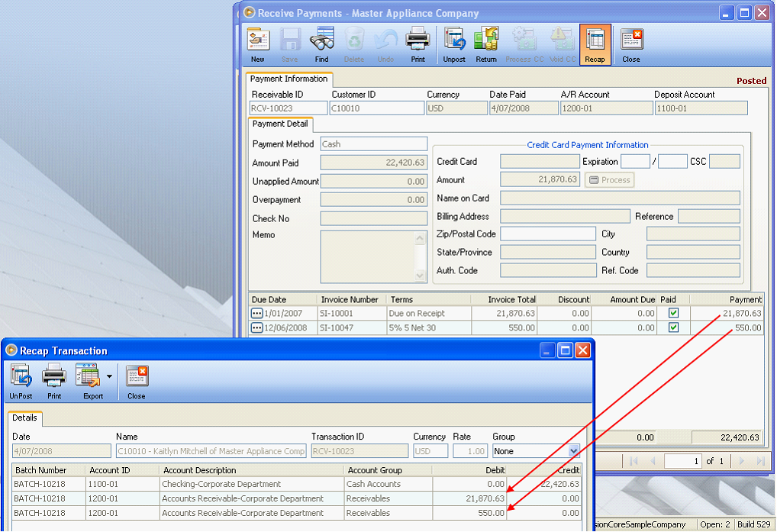Unpost the payment from Receive Payments toolbar
The height and width of the screenshot is (532, 777).
pos(454,45)
